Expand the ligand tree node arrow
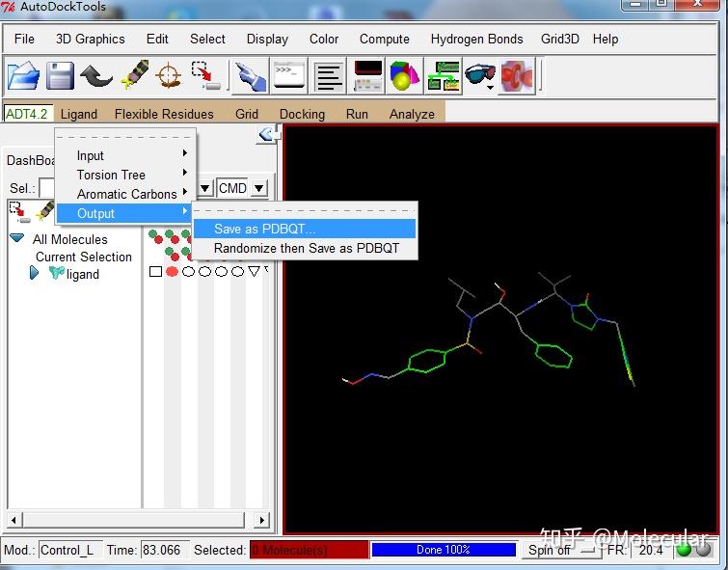The image size is (728, 570). [x=35, y=274]
